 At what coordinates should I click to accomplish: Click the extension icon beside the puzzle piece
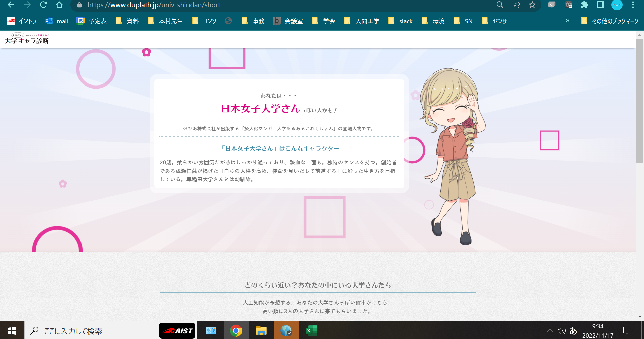click(x=568, y=5)
